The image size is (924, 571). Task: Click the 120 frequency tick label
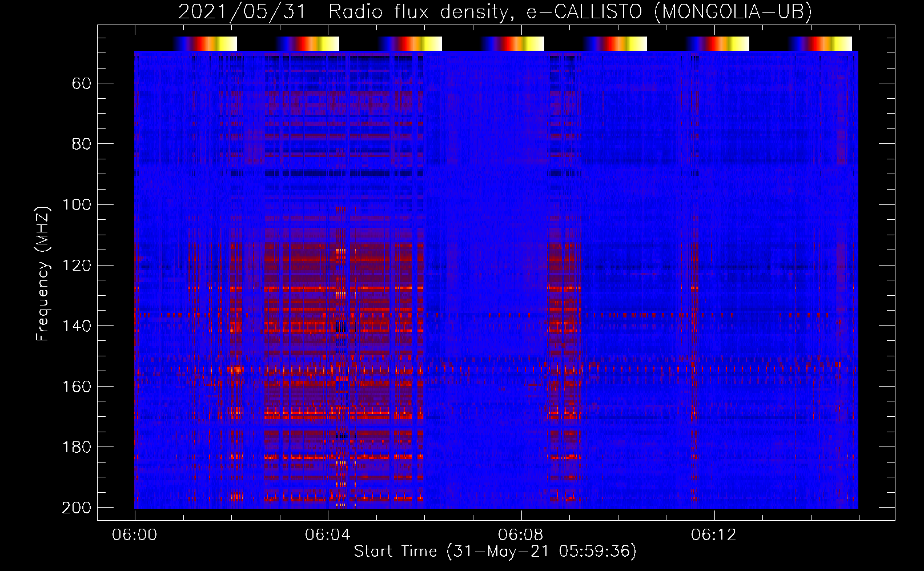(77, 265)
